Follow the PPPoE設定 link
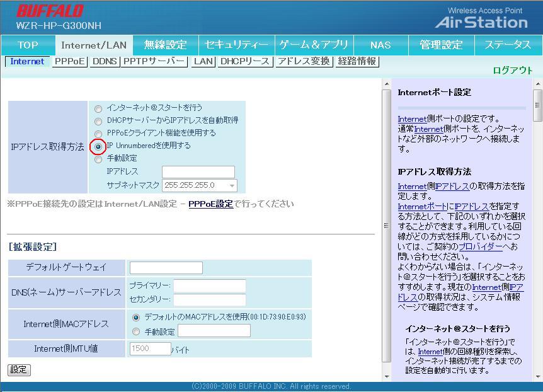 click(210, 204)
